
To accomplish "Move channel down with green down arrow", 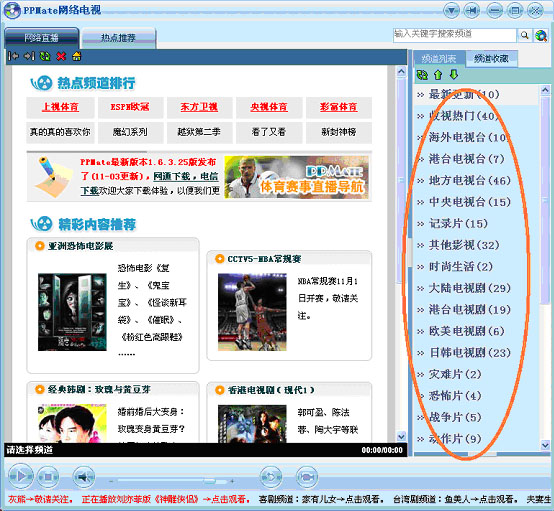I will (x=454, y=74).
